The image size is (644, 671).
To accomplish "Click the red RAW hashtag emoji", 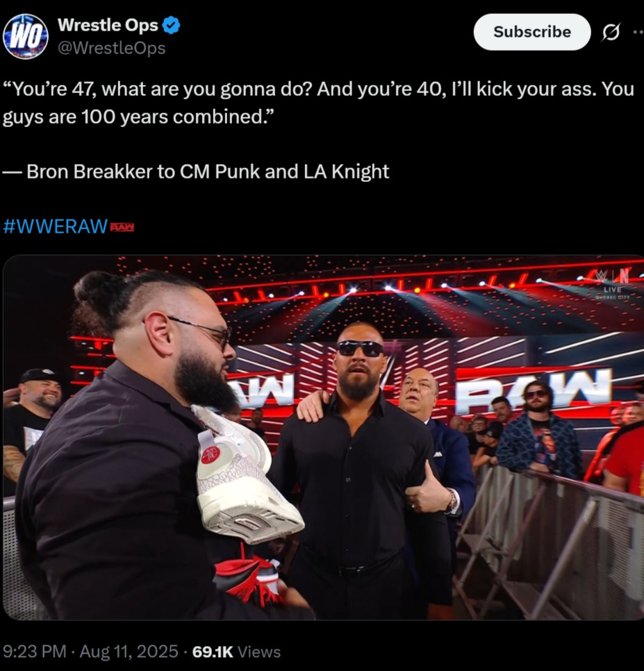I will 122,227.
